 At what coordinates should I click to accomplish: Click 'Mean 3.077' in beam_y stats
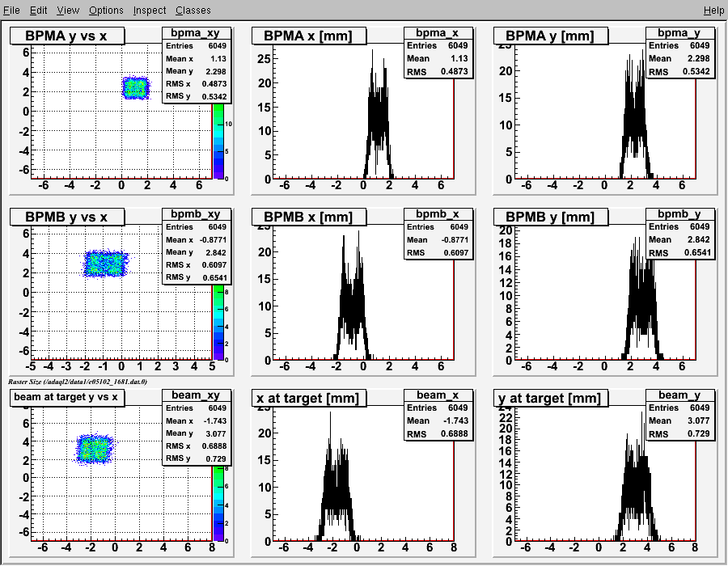pyautogui.click(x=679, y=420)
